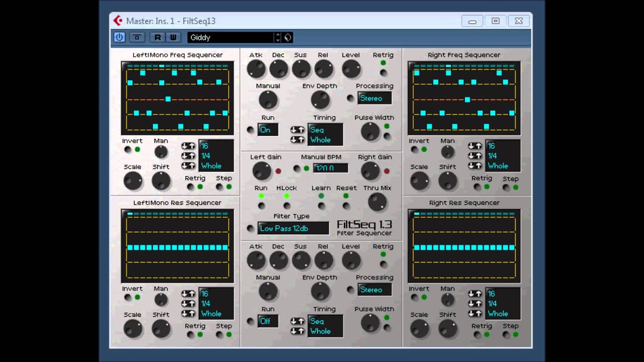Switch the lower envelope Run button showing Off
Viewport: 644px width, 362px height.
pos(251,321)
